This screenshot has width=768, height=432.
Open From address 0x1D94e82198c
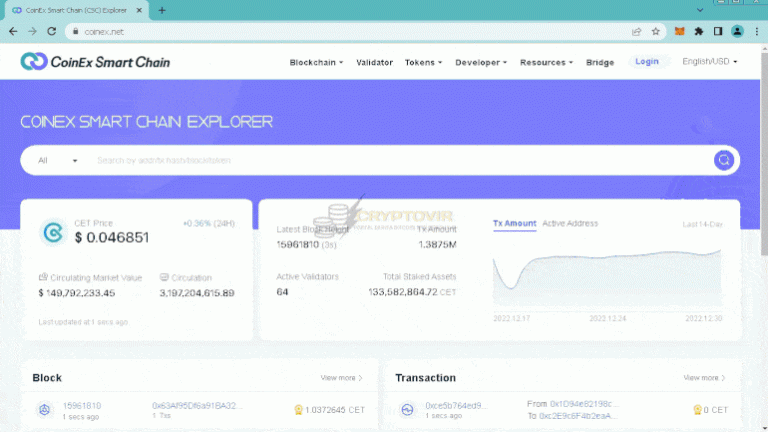[x=584, y=404]
